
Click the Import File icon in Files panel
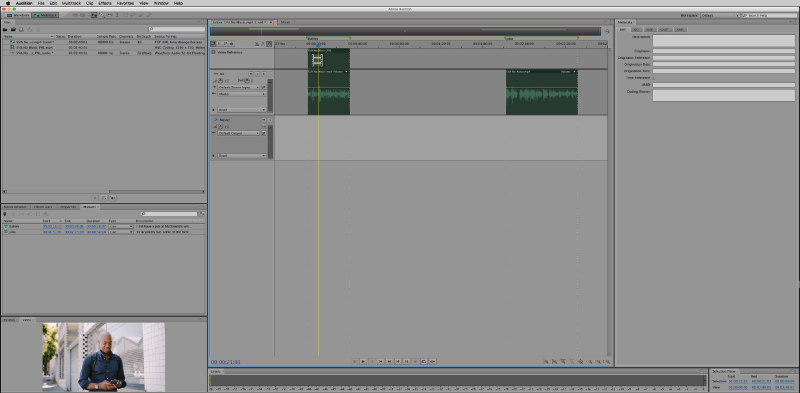pyautogui.click(x=13, y=30)
